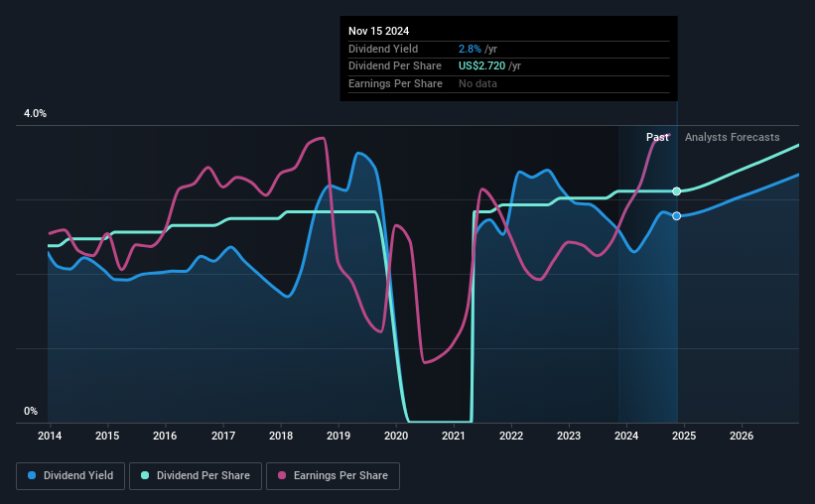Click the 2022 x-axis label
815x504 pixels.
pyautogui.click(x=511, y=436)
